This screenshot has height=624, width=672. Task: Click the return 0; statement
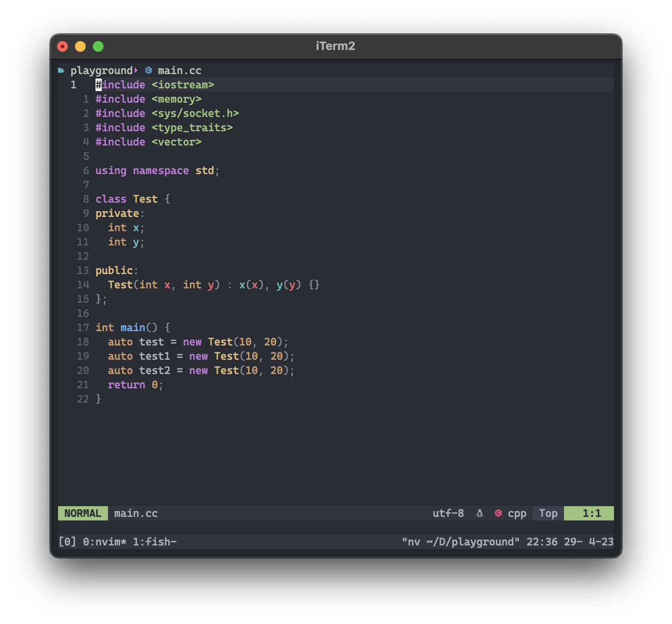136,385
